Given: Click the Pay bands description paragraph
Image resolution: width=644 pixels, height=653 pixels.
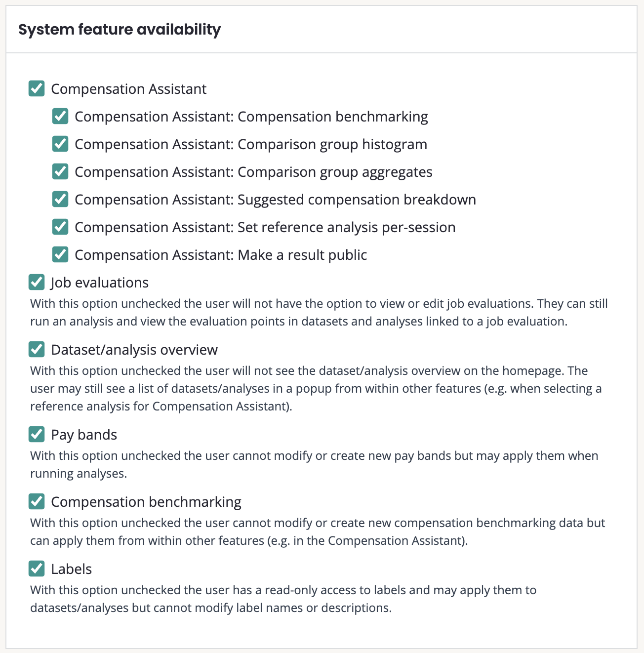Looking at the screenshot, I should tap(314, 464).
